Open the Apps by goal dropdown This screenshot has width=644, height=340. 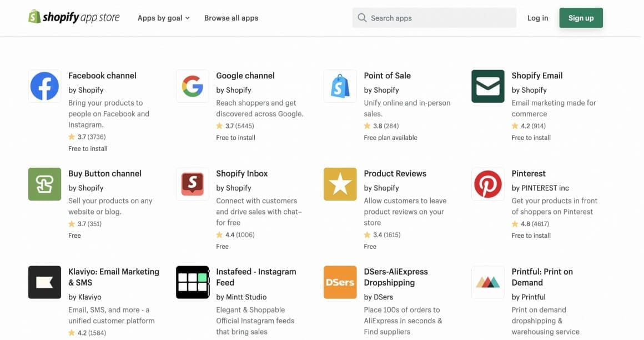pyautogui.click(x=163, y=18)
